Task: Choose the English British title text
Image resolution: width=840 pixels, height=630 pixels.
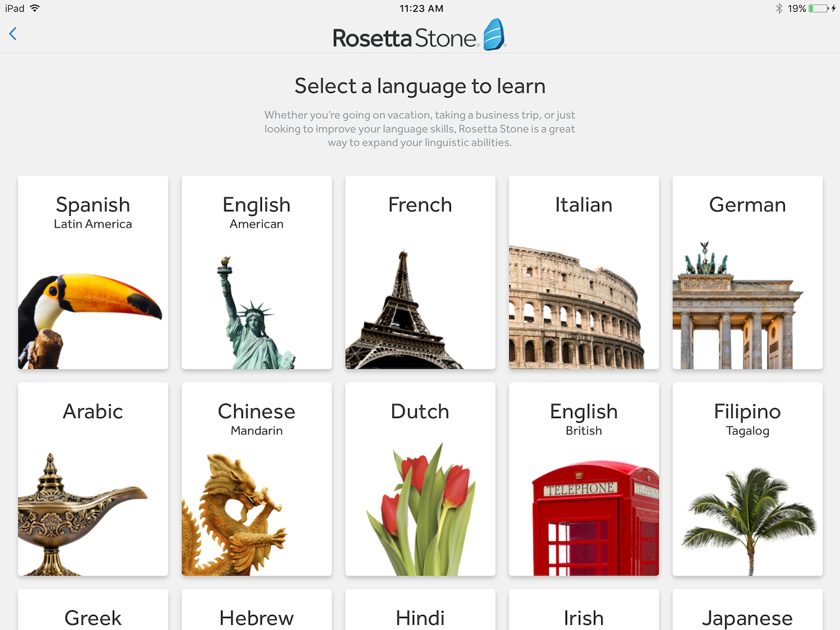Action: 583,419
